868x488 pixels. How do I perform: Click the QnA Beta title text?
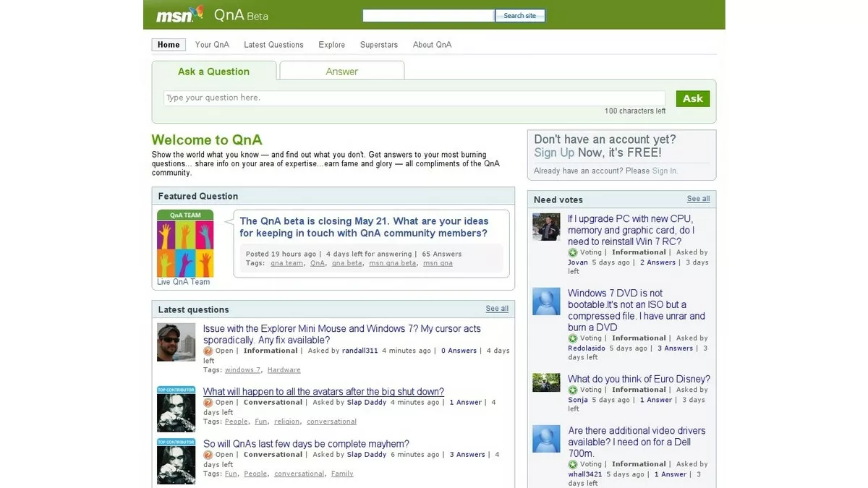pyautogui.click(x=241, y=15)
